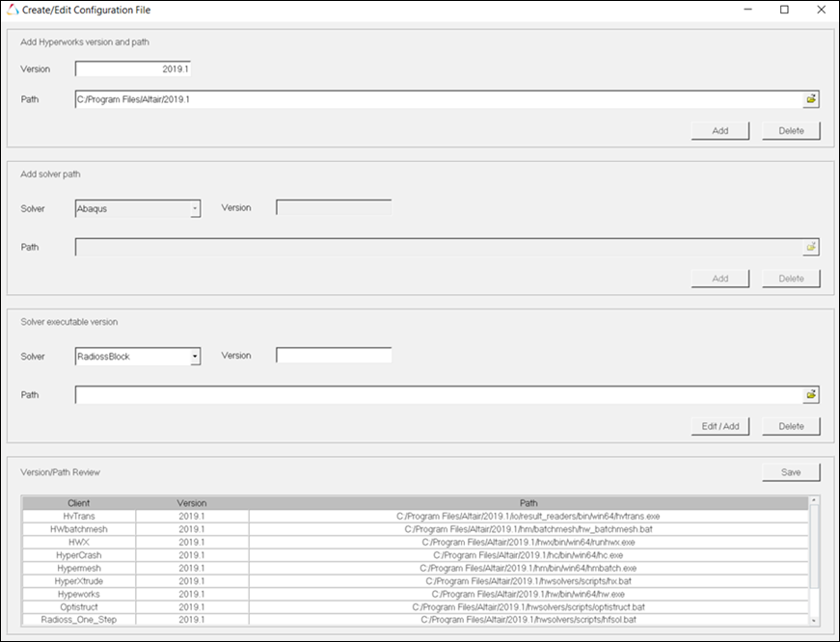The width and height of the screenshot is (840, 642).
Task: Click the 2019.1 version cell in Optistruct row
Action: (x=192, y=606)
